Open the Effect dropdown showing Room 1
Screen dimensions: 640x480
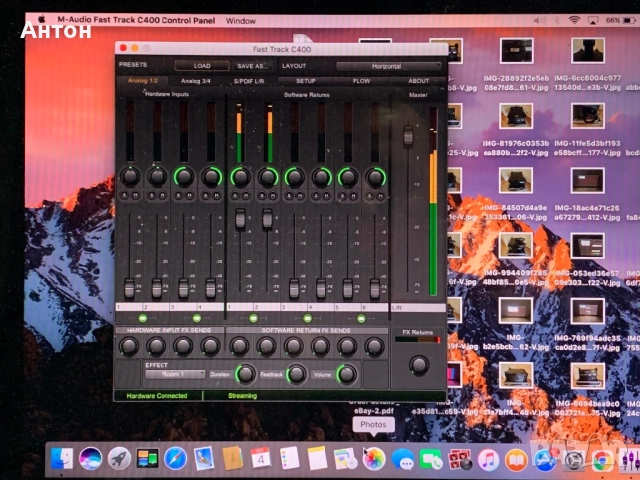[x=175, y=374]
